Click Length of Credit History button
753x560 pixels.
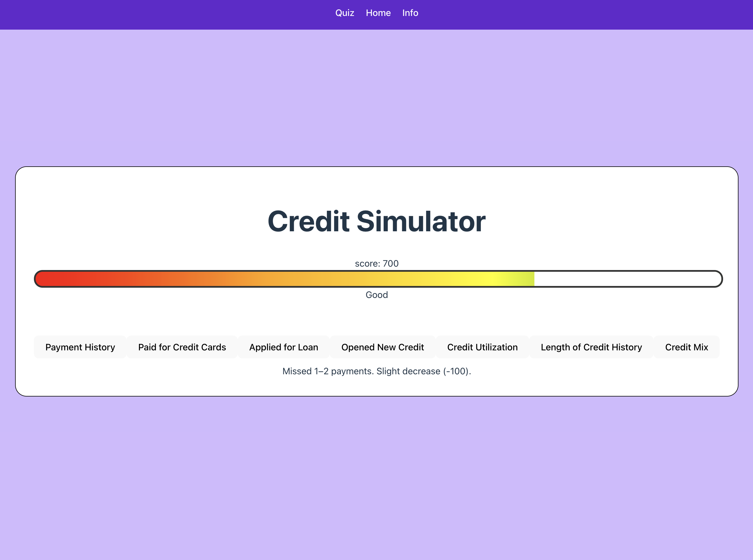591,347
